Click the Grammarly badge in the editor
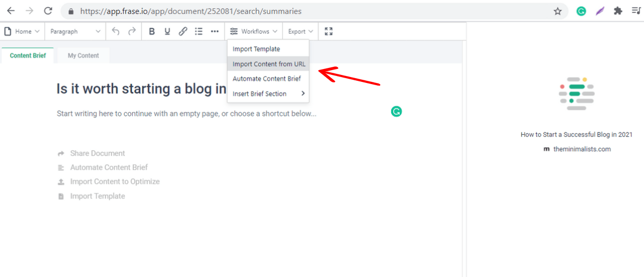 click(x=396, y=112)
